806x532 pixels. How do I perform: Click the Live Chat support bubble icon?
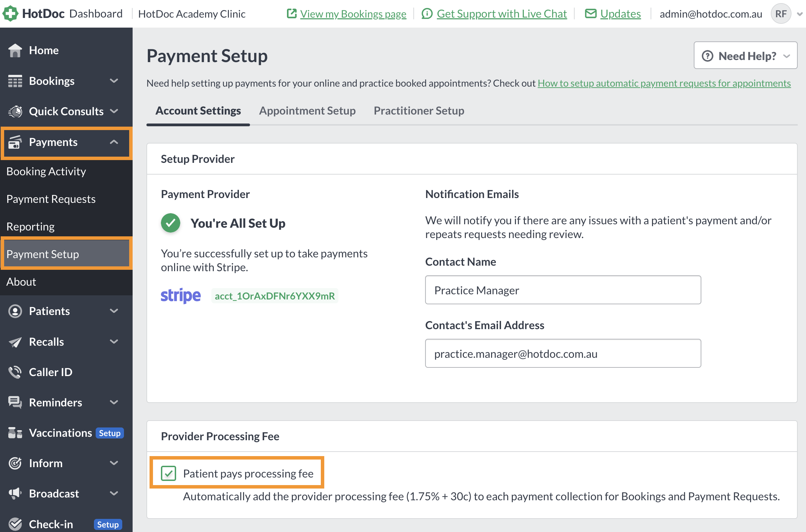click(x=427, y=14)
